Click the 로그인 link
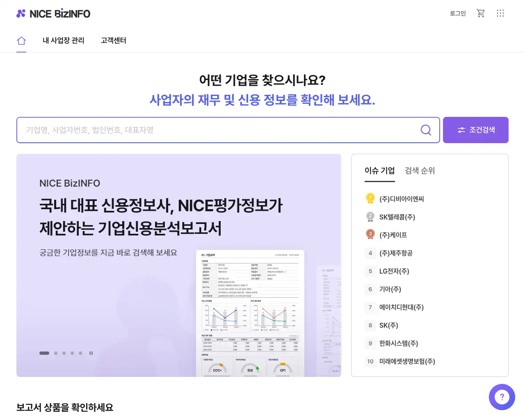The image size is (525, 420). (x=458, y=14)
